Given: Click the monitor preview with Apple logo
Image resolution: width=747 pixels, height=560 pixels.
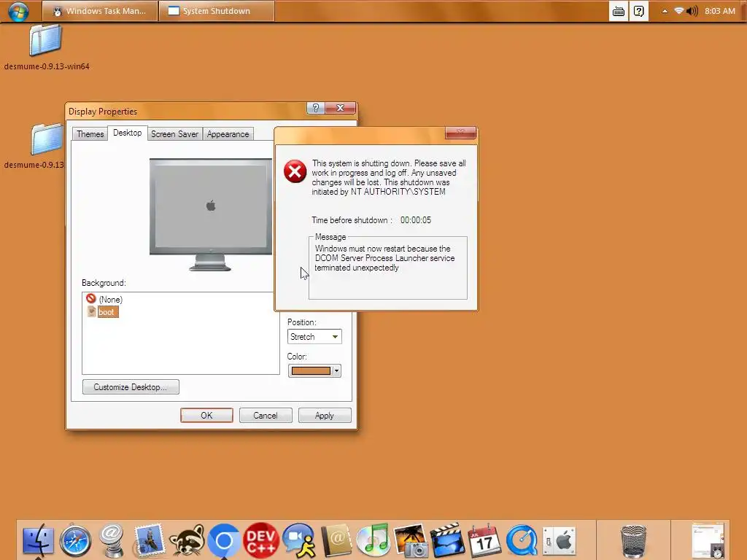Looking at the screenshot, I should point(211,214).
